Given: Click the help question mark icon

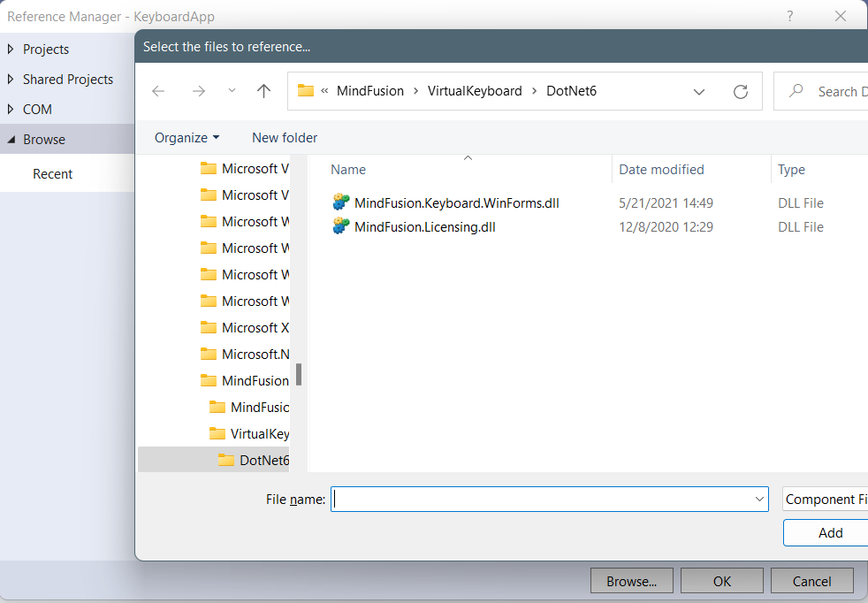Looking at the screenshot, I should pos(790,16).
